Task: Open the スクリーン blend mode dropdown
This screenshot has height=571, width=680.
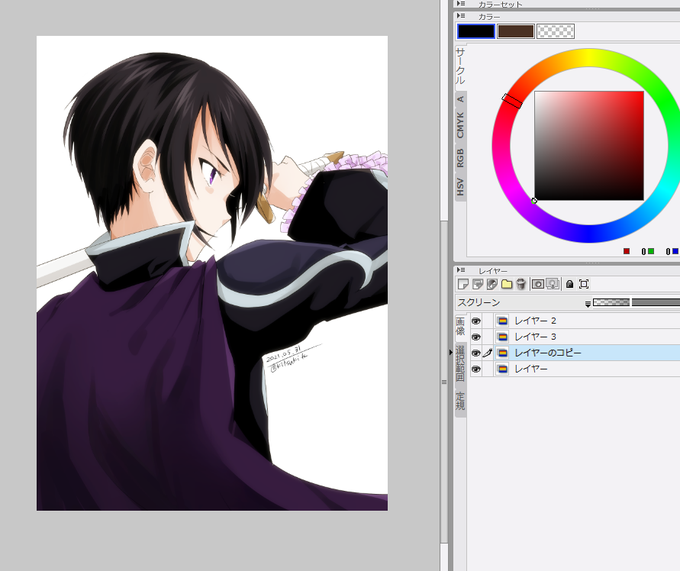Action: pos(523,303)
